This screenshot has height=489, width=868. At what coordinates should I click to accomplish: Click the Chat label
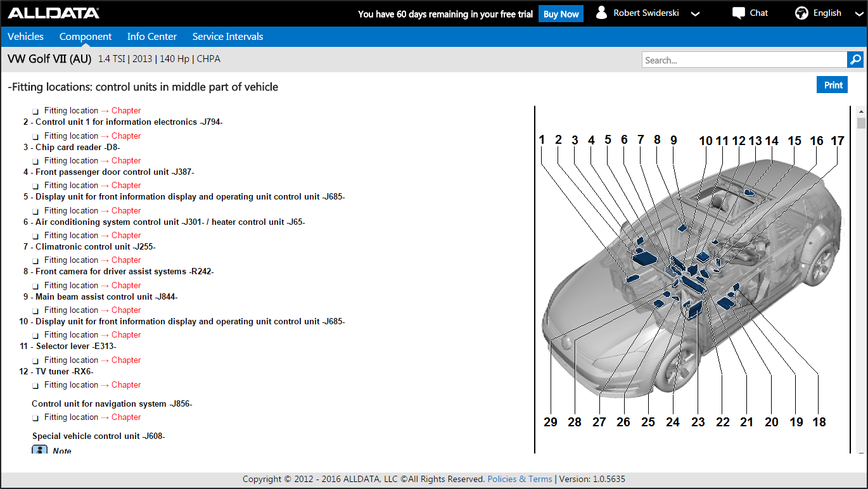point(759,13)
